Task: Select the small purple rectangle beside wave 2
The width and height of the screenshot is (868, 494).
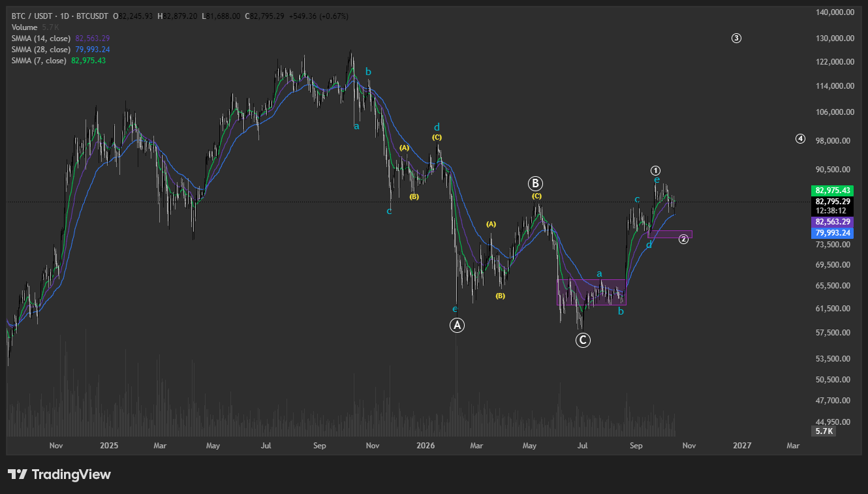Action: pyautogui.click(x=670, y=234)
